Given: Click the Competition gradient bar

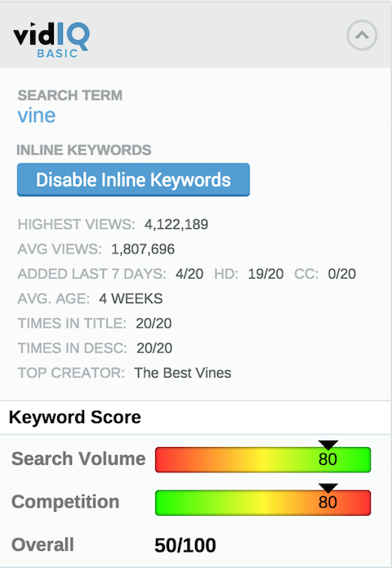Looking at the screenshot, I should [x=263, y=503].
